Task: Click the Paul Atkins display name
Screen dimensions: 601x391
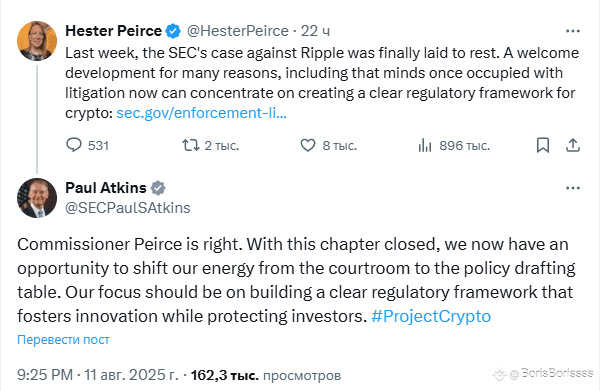Action: 106,188
